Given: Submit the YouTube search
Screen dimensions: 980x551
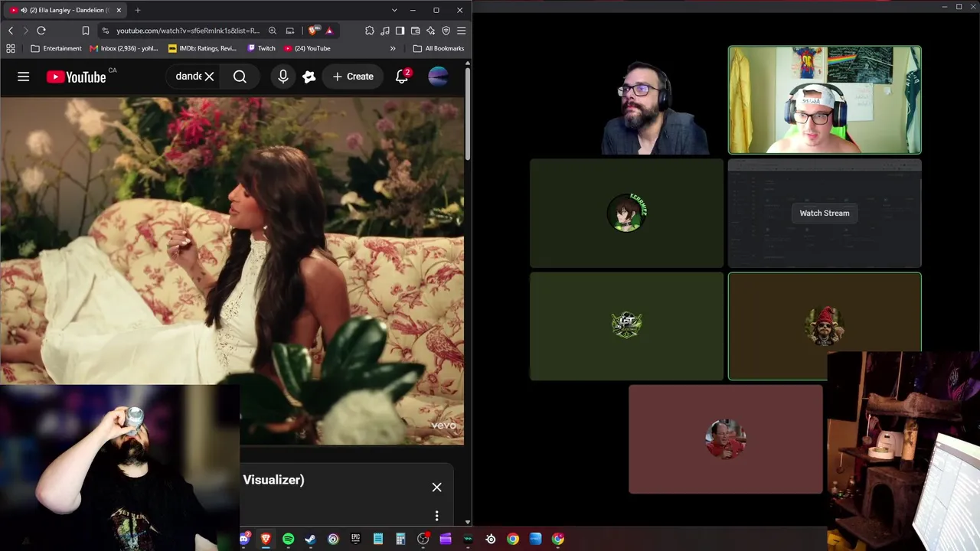Looking at the screenshot, I should pyautogui.click(x=240, y=77).
